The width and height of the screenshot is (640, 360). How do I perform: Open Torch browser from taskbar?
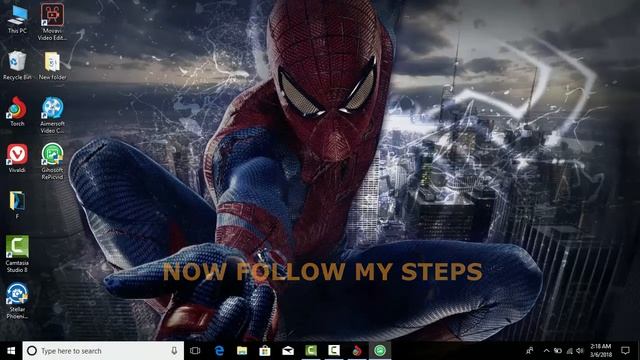point(357,351)
